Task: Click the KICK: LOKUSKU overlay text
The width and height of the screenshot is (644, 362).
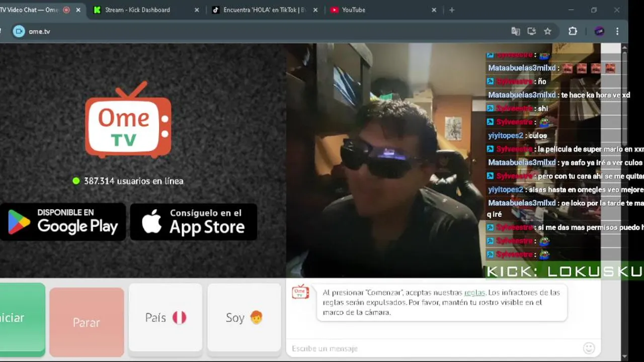Action: tap(565, 272)
